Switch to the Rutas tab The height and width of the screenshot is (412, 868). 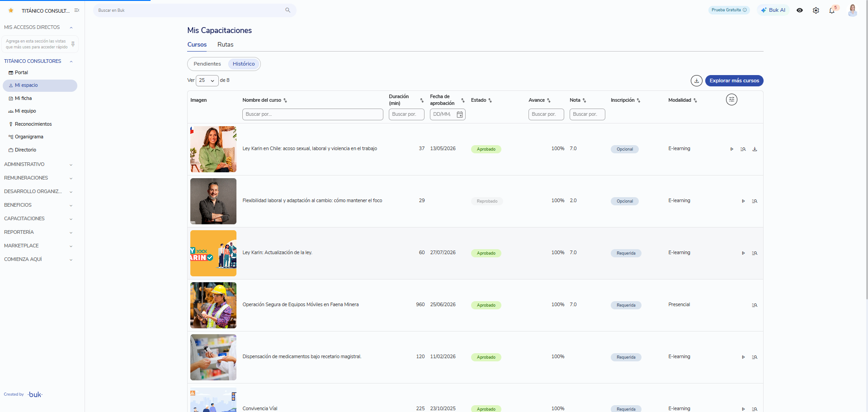click(225, 45)
